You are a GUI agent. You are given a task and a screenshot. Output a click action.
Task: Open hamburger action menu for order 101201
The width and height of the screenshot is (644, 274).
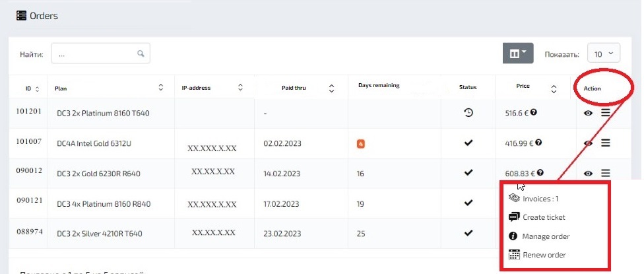click(x=605, y=113)
